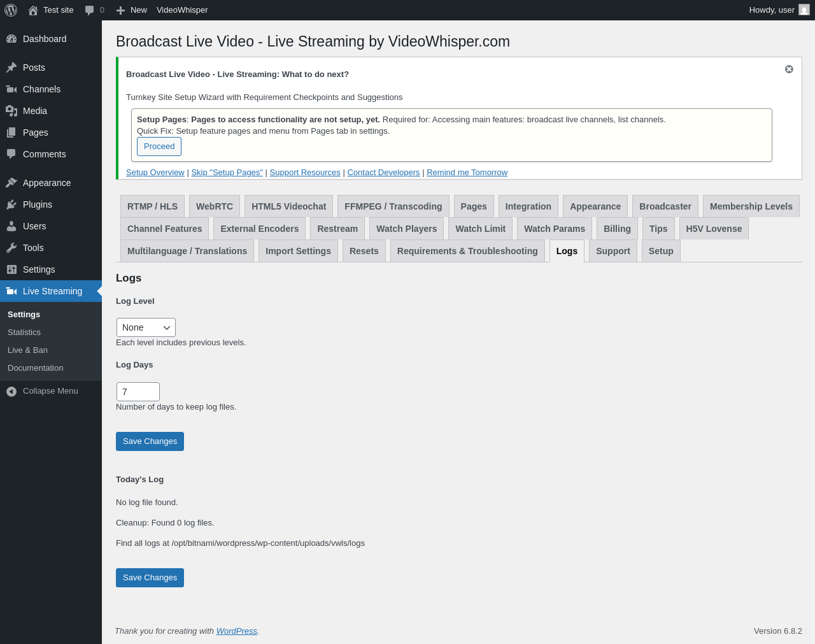Click the Media icon in sidebar

pos(11,111)
